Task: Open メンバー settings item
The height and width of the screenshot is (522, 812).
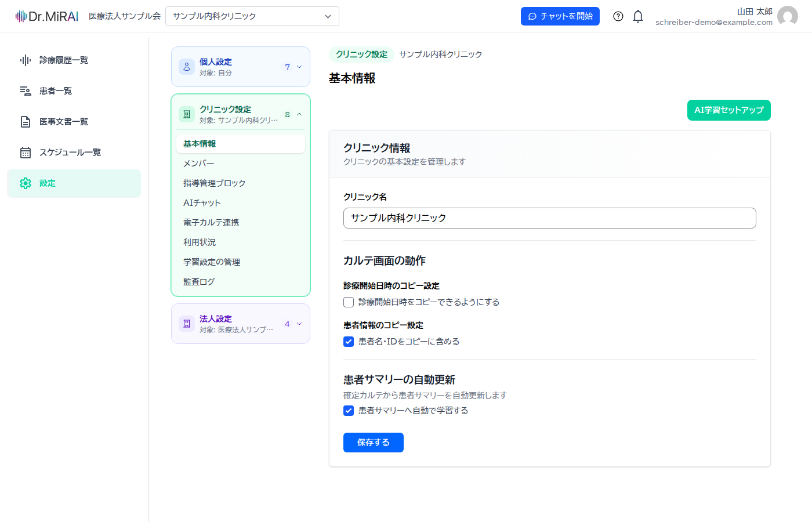Action: [241, 164]
